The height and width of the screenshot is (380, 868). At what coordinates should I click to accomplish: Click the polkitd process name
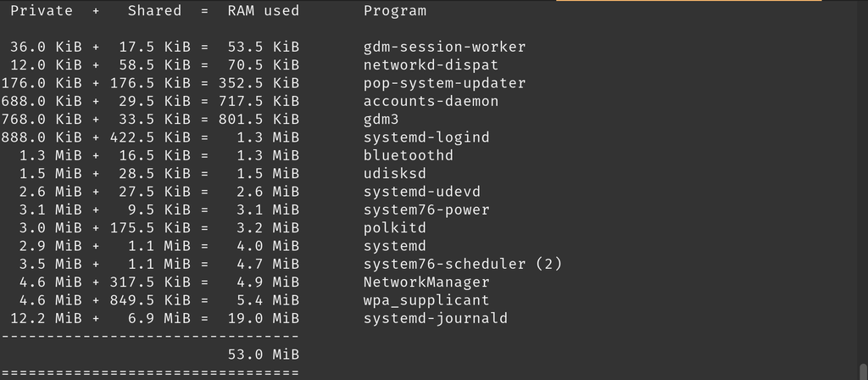[x=395, y=228]
